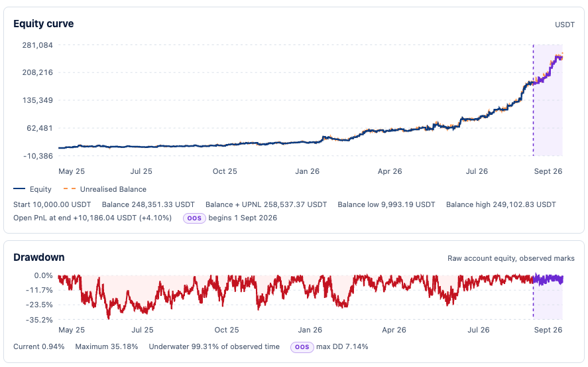Click the 135,349 y-axis label
The width and height of the screenshot is (588, 367).
pyautogui.click(x=38, y=100)
